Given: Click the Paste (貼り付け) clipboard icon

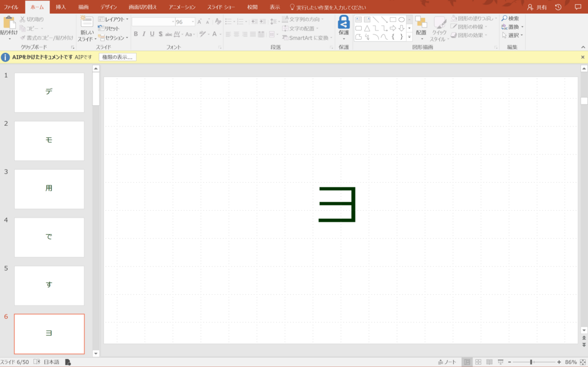Looking at the screenshot, I should (x=9, y=23).
